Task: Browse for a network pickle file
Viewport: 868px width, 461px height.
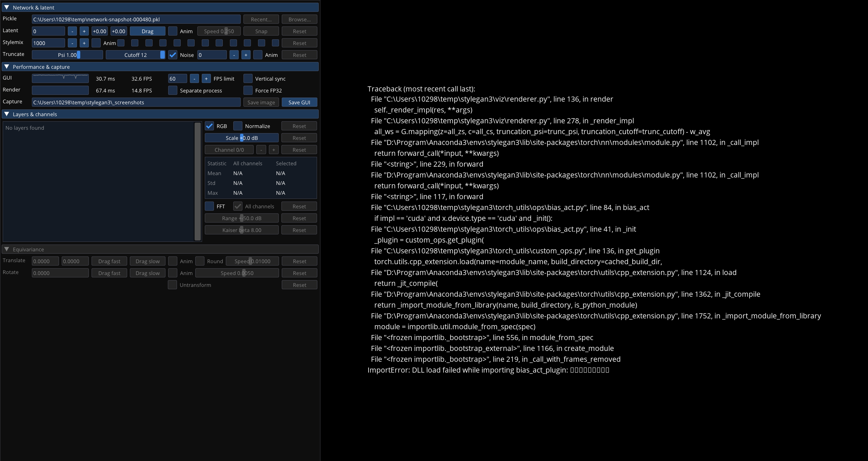Action: [299, 19]
